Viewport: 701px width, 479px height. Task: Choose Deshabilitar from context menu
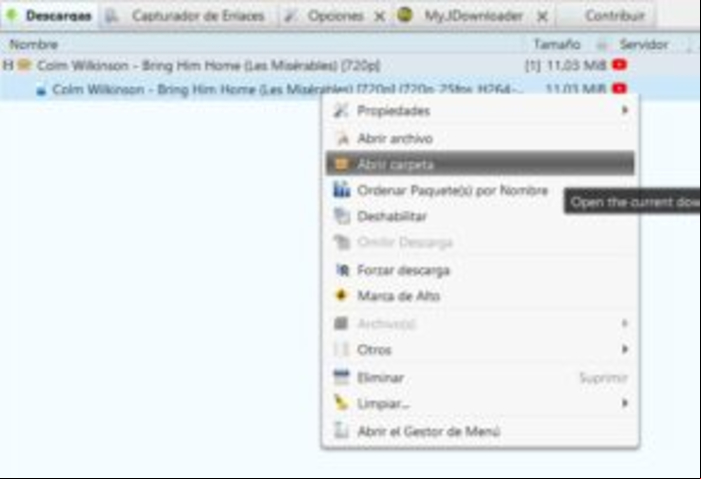481,216
